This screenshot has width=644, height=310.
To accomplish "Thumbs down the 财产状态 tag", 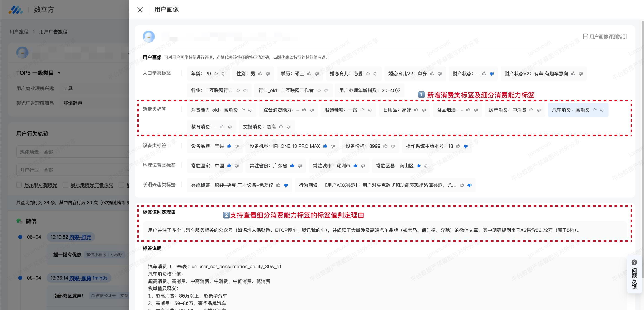I will pos(491,74).
